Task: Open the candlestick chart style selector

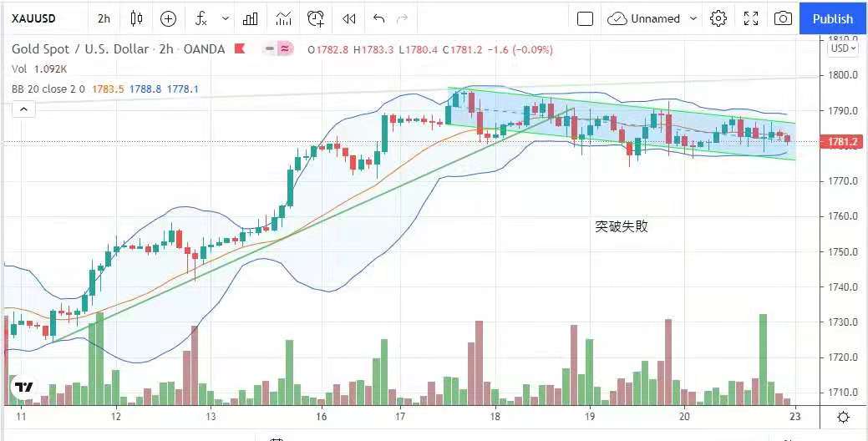Action: point(137,18)
